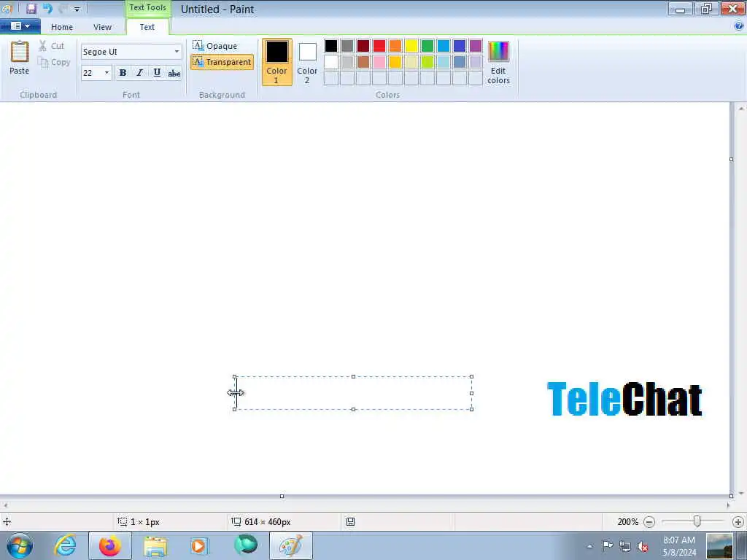Open the Paint file menu button
Screen dimensions: 747x560
pyautogui.click(x=20, y=26)
